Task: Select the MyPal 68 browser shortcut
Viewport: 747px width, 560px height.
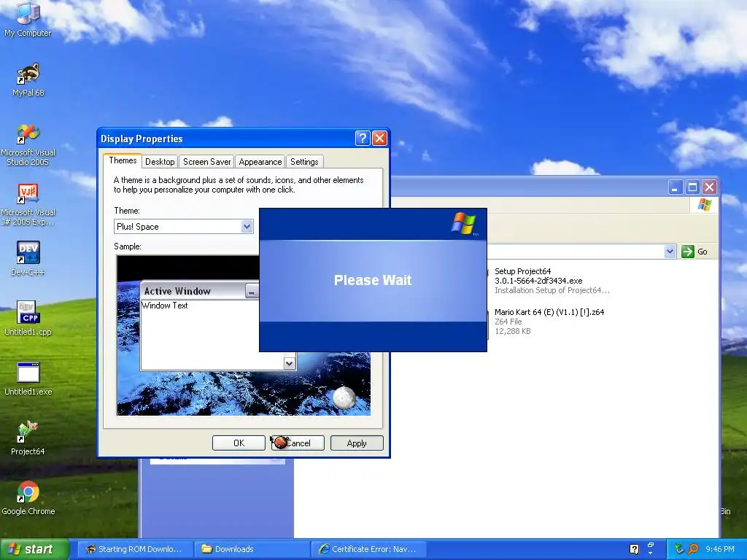Action: click(28, 79)
